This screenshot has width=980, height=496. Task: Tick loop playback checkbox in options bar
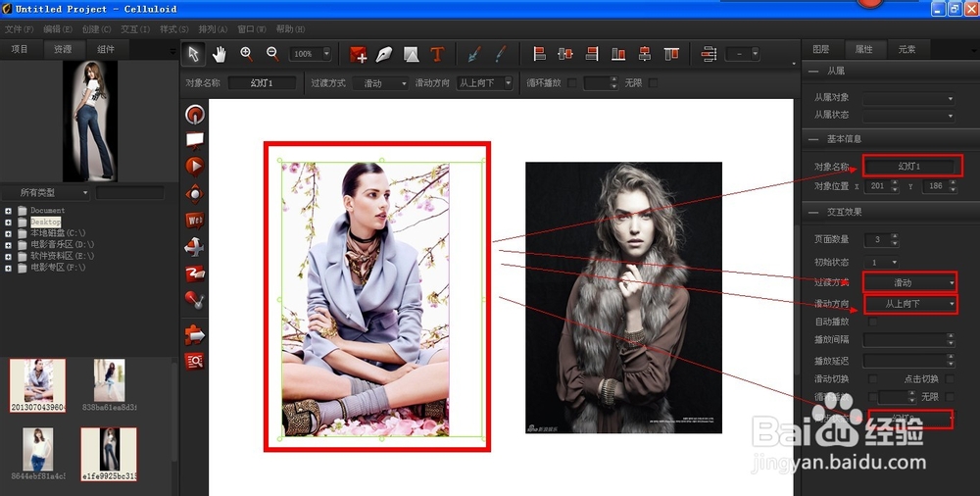tap(572, 82)
